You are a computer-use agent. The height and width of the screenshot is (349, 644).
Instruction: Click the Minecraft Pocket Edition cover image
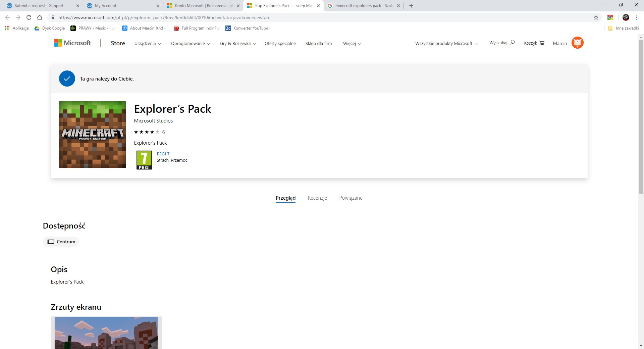click(93, 135)
